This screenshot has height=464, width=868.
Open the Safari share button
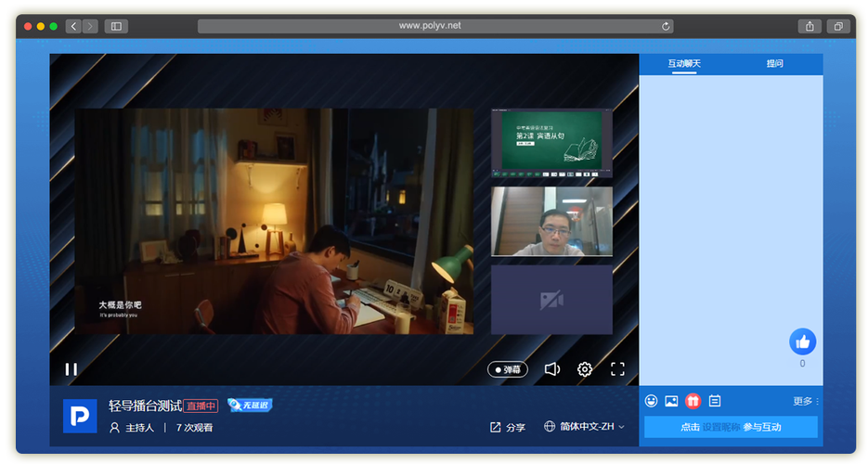(x=810, y=26)
